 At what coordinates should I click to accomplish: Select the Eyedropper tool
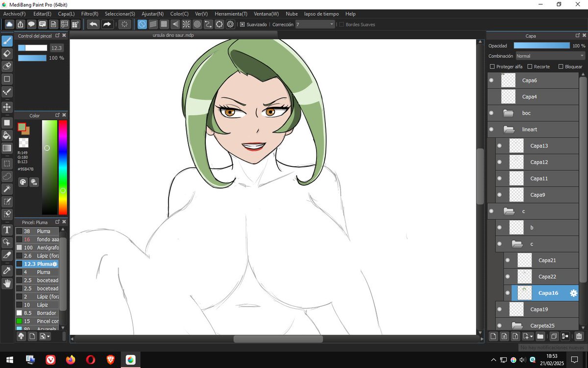(x=7, y=270)
